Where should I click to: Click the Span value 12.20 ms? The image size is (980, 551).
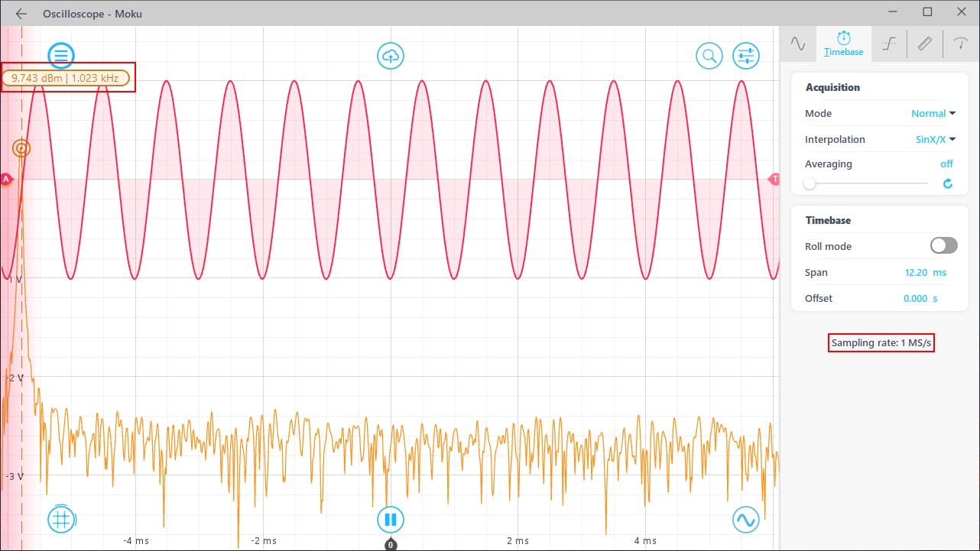coord(925,272)
